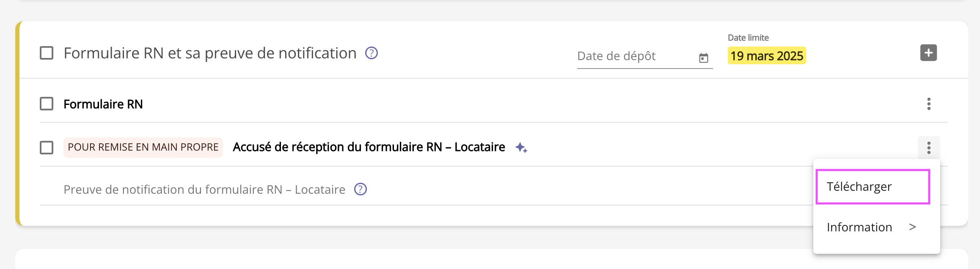This screenshot has height=269, width=980.
Task: Check the Formulaire RN checkbox
Action: click(x=47, y=104)
